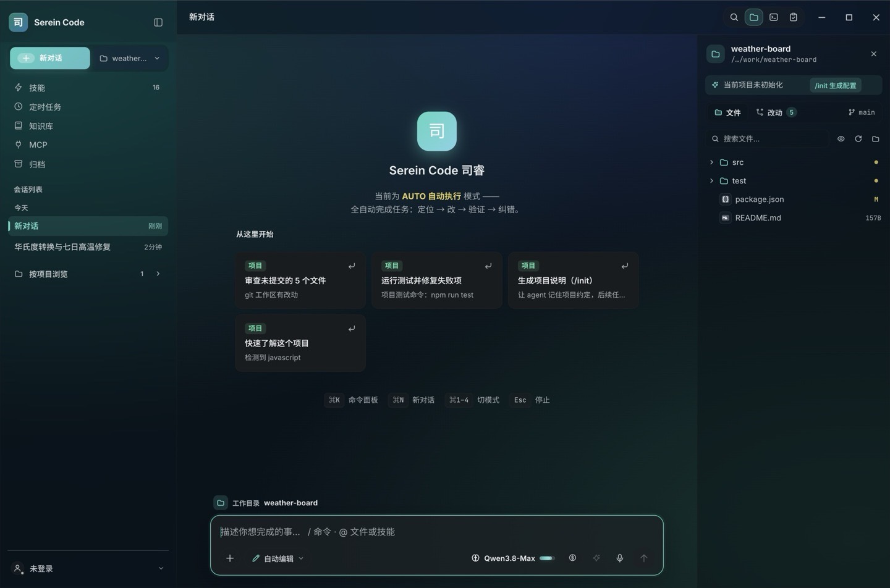890x588 pixels.
Task: Click /init 生成配置 button
Action: pyautogui.click(x=836, y=85)
